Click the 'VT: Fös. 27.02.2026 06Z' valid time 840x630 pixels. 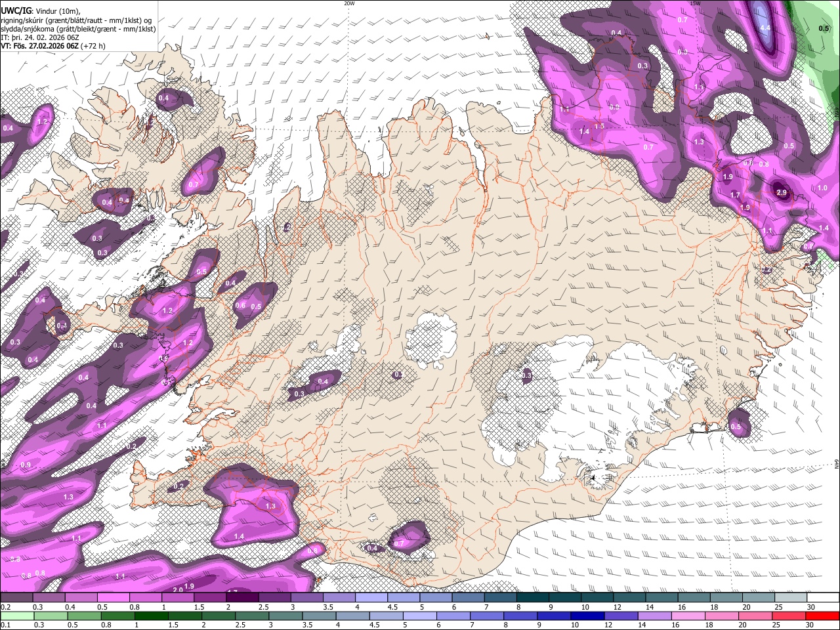click(x=40, y=46)
